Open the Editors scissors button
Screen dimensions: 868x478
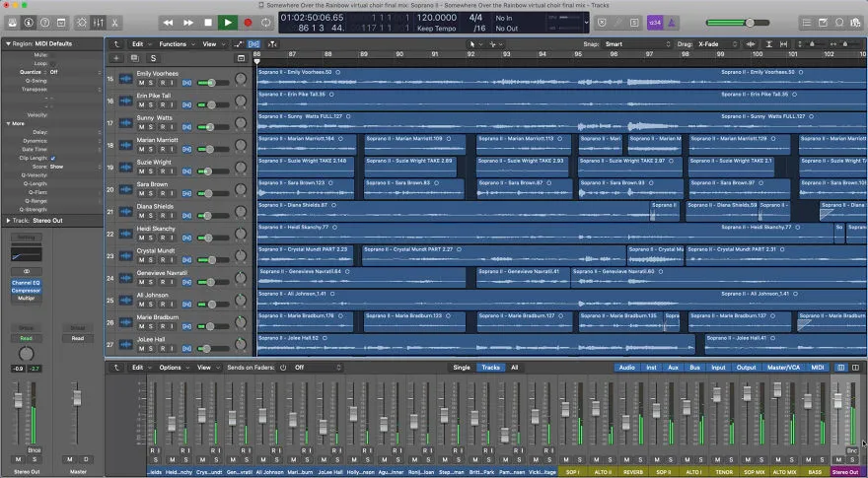tap(114, 23)
